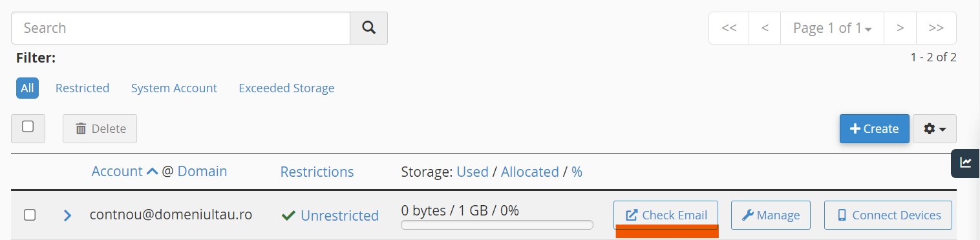
Task: Click Delete button with trash icon
Action: coord(100,128)
